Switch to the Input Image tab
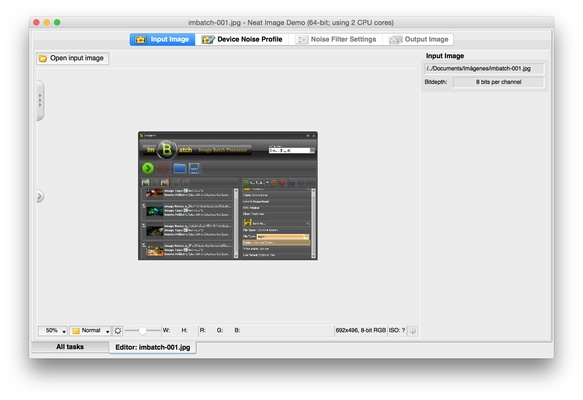The image size is (583, 400). click(162, 39)
